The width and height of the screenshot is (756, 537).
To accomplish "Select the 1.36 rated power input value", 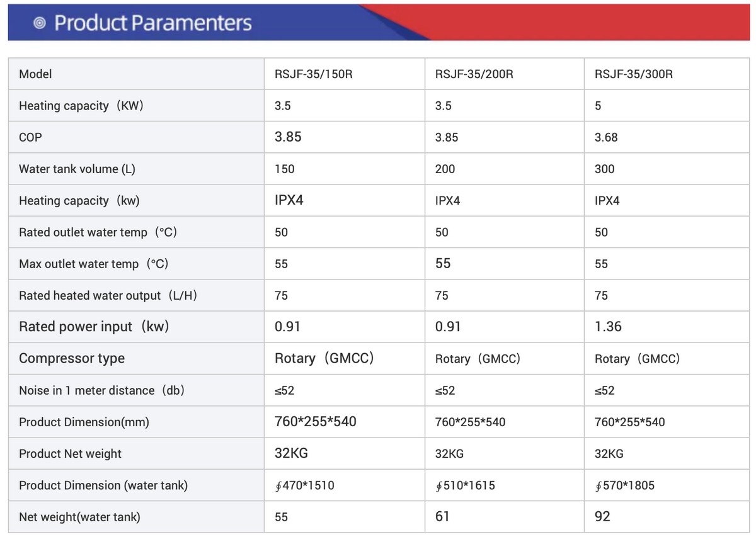I will coord(608,327).
